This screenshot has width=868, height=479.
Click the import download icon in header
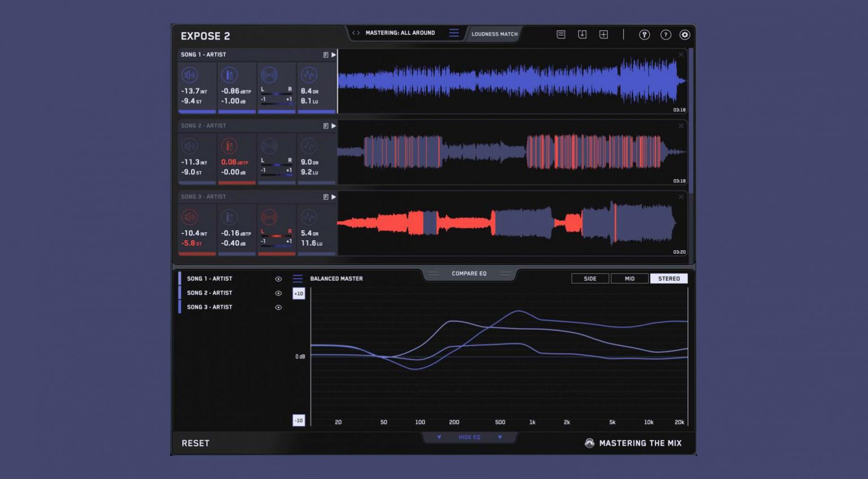582,34
